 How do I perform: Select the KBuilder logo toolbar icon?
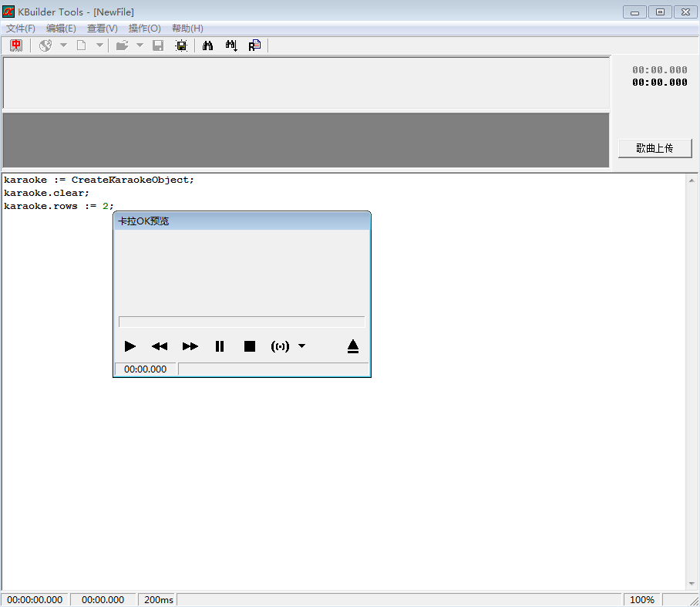(15, 46)
